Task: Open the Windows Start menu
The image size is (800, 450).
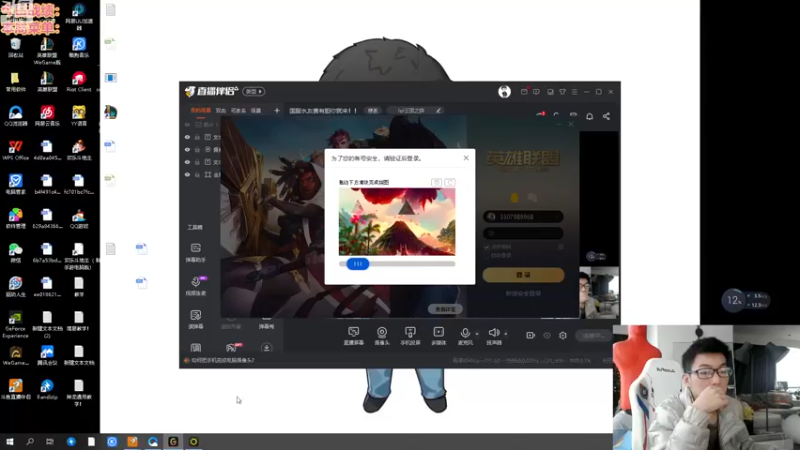Action: [x=9, y=442]
